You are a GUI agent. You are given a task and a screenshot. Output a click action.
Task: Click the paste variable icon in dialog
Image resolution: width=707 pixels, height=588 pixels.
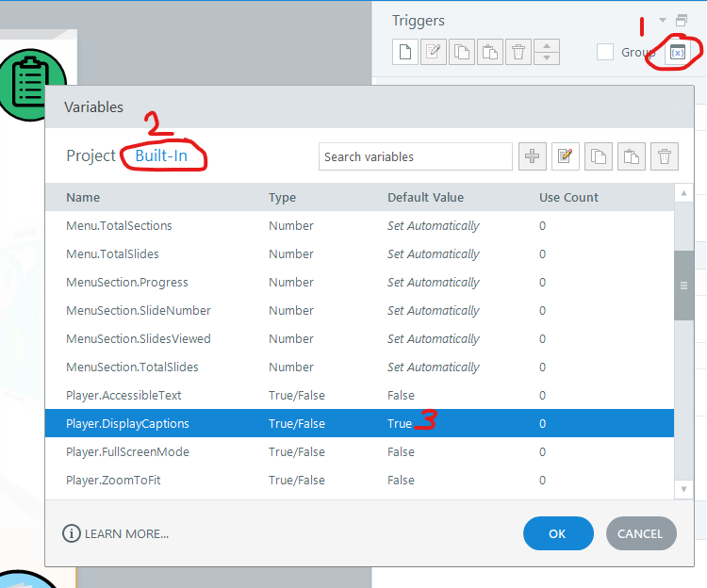coord(632,156)
